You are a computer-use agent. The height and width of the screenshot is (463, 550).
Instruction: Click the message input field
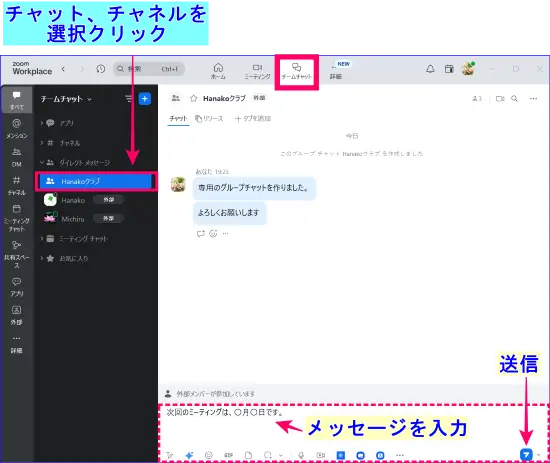[353, 426]
